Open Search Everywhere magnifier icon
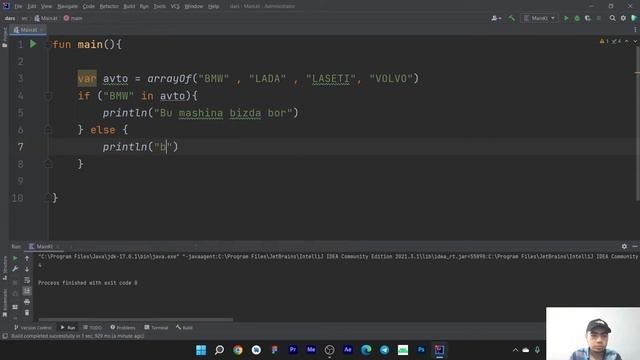The height and width of the screenshot is (360, 640). (x=612, y=18)
